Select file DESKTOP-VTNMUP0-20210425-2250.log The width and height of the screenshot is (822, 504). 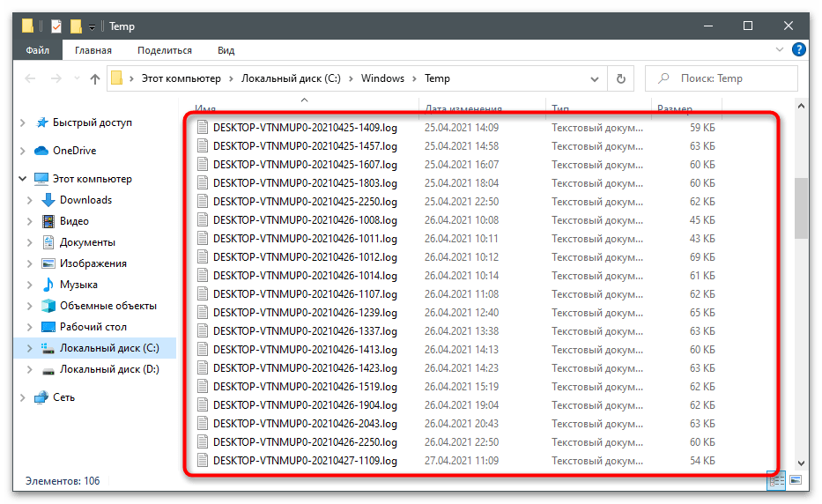[305, 202]
